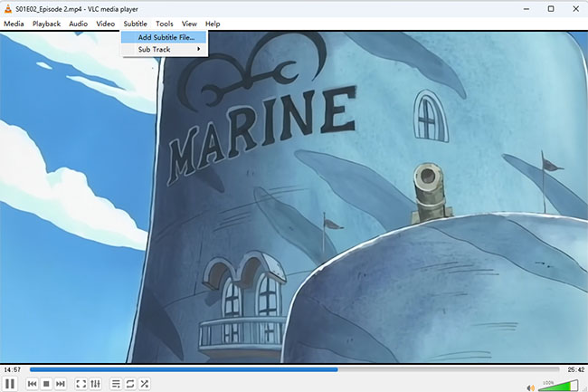Skip to next media track
The height and width of the screenshot is (392, 588).
coord(61,384)
